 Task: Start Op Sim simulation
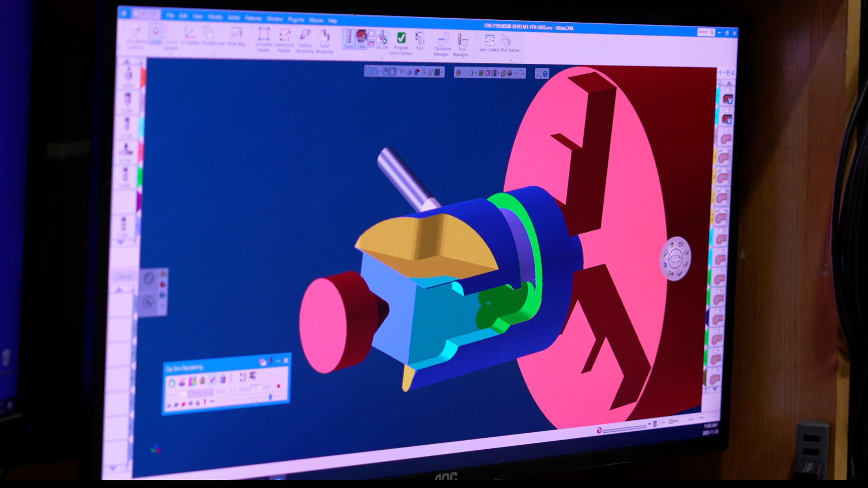click(382, 40)
